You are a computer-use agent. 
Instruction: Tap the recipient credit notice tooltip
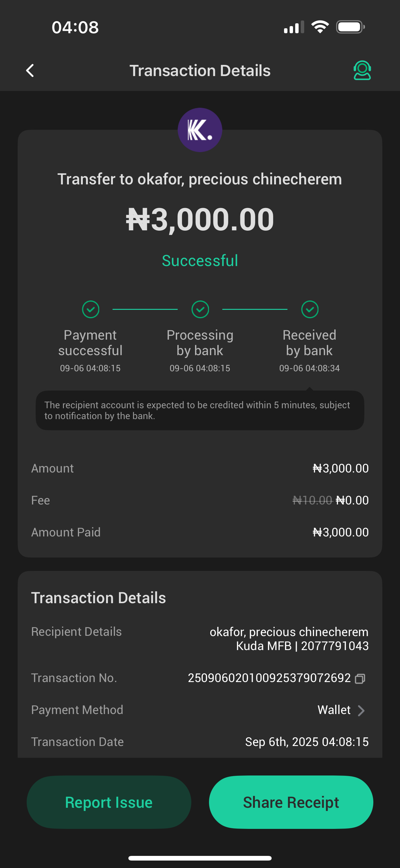200,410
